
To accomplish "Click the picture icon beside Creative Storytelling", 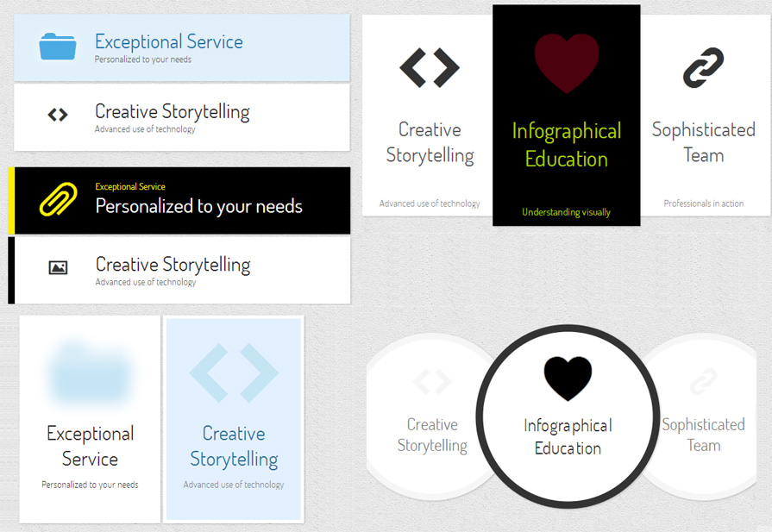I will 58,268.
